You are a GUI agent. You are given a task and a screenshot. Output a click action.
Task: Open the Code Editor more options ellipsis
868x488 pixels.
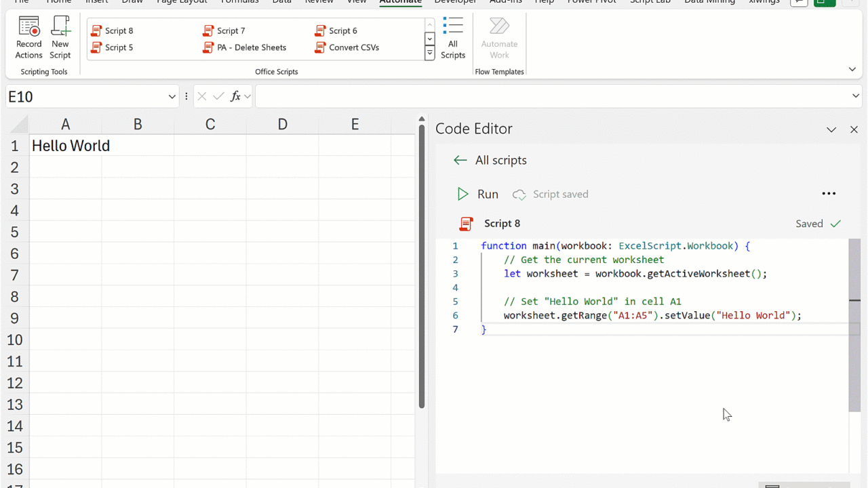tap(829, 194)
